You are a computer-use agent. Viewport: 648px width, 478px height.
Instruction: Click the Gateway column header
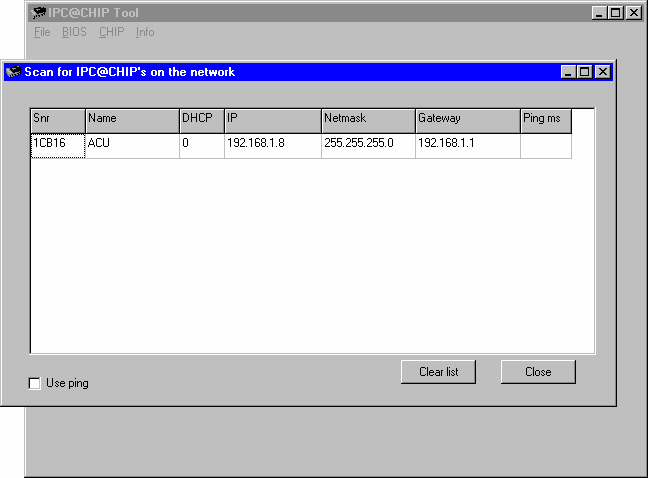coord(467,119)
